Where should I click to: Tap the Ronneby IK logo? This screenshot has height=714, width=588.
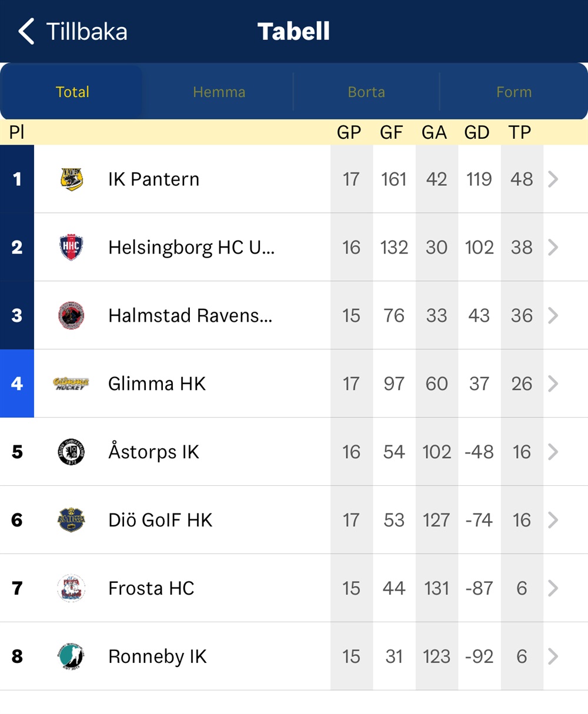72,656
